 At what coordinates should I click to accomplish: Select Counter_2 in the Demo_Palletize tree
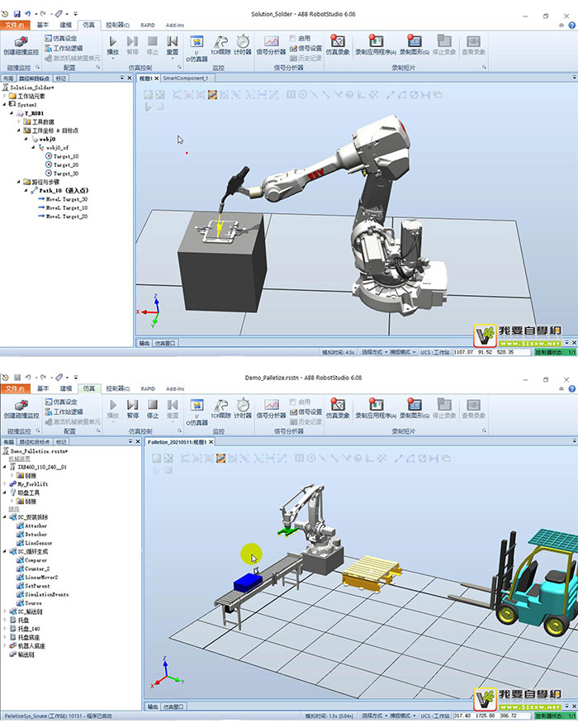(x=33, y=569)
